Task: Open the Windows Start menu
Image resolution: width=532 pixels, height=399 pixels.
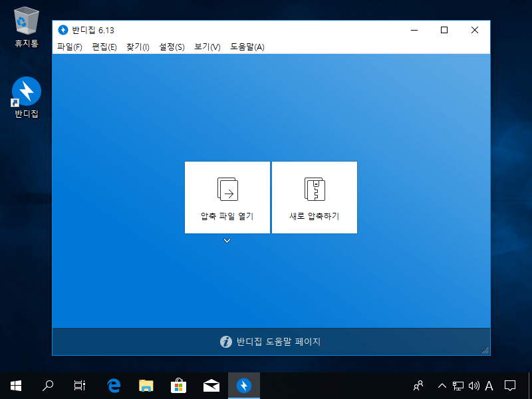Action: pyautogui.click(x=16, y=385)
